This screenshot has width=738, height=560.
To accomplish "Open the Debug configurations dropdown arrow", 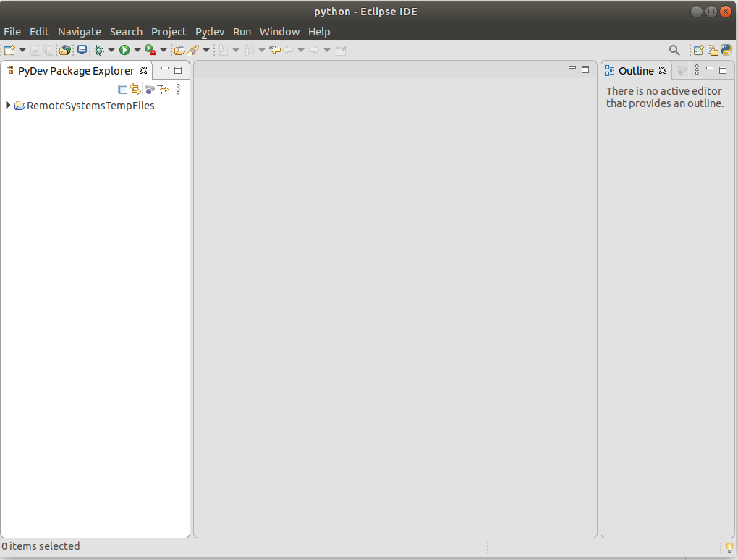I will click(x=111, y=50).
